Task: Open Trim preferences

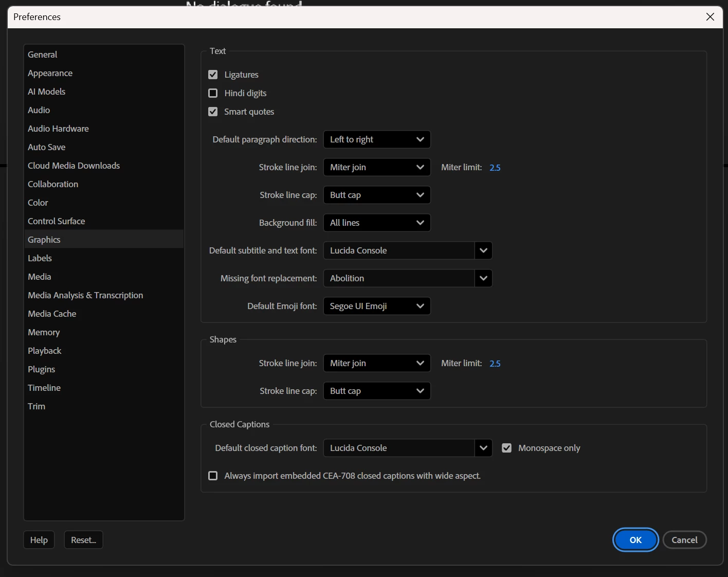Action: pos(104,406)
